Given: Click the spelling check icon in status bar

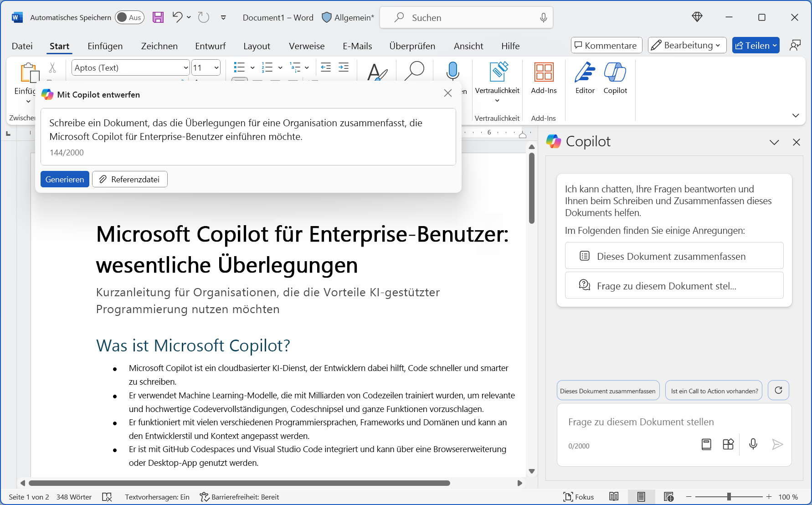Looking at the screenshot, I should click(107, 497).
